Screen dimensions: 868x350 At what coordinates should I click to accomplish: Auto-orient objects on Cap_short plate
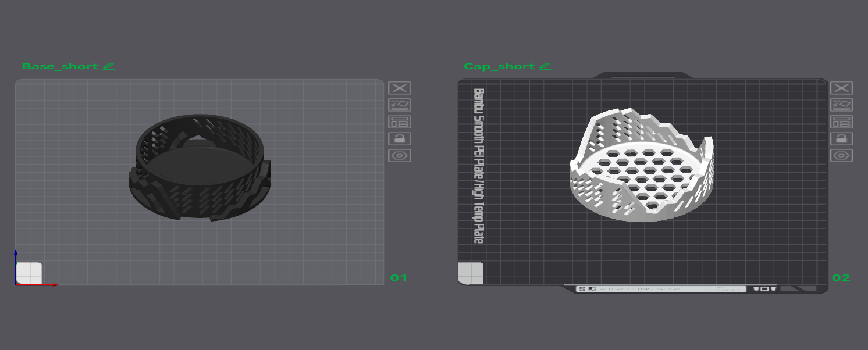click(841, 105)
